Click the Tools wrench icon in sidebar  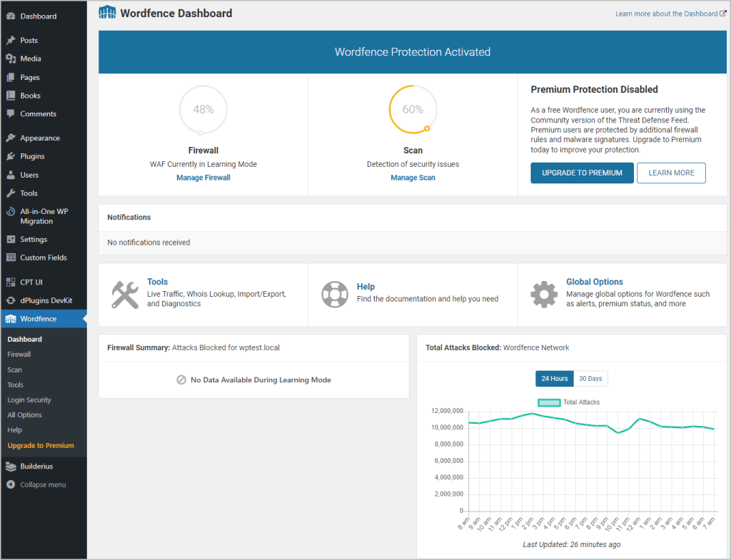click(11, 193)
